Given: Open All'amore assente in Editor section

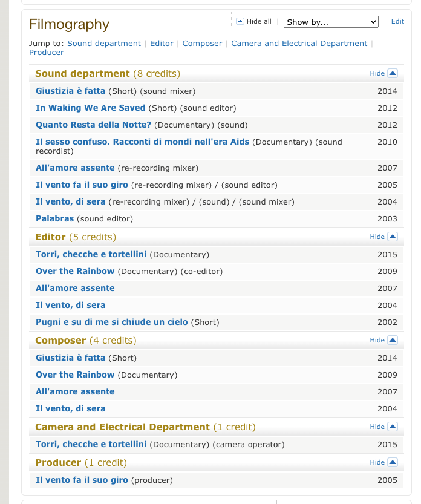Looking at the screenshot, I should click(75, 289).
